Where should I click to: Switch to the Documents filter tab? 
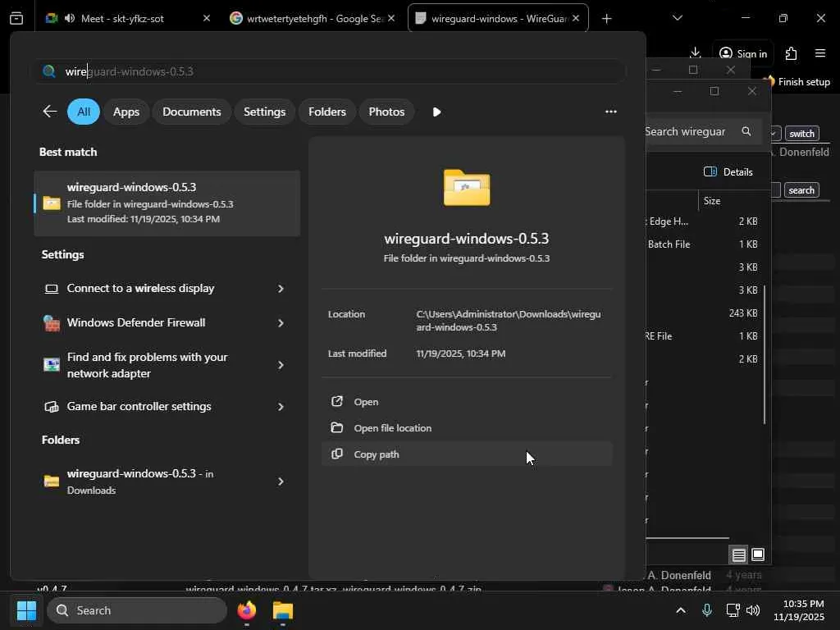pyautogui.click(x=191, y=112)
